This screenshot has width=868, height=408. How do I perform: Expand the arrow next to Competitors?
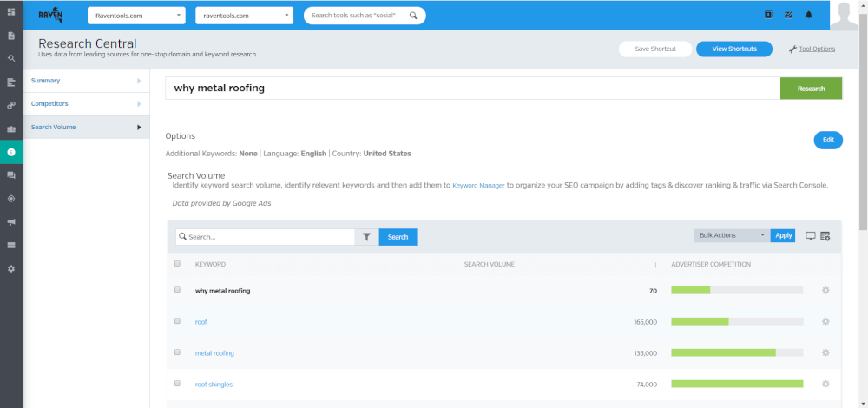click(x=139, y=104)
